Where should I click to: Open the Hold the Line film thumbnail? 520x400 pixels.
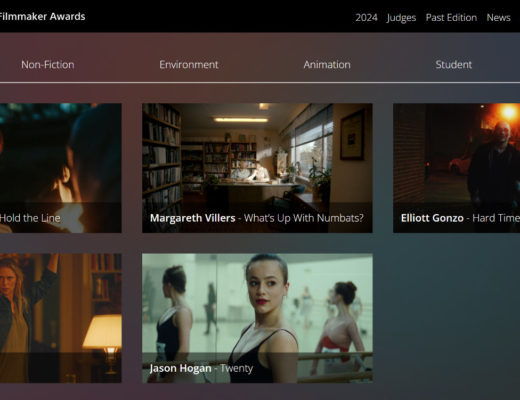(x=61, y=168)
